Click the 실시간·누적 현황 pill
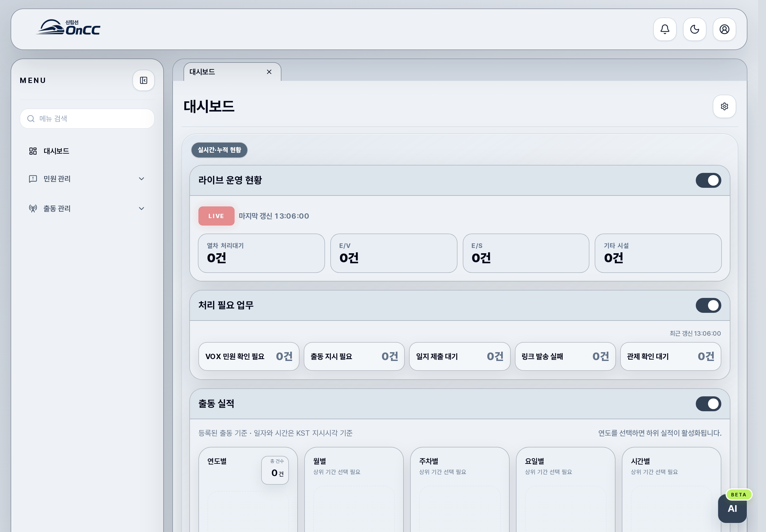The height and width of the screenshot is (532, 766). click(219, 150)
